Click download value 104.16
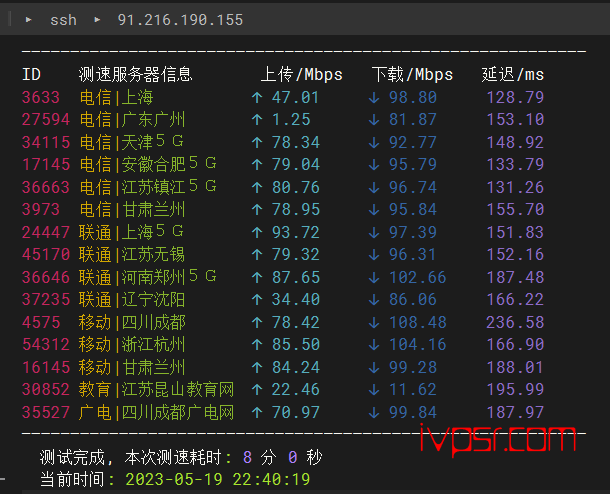610x494 pixels. point(417,345)
